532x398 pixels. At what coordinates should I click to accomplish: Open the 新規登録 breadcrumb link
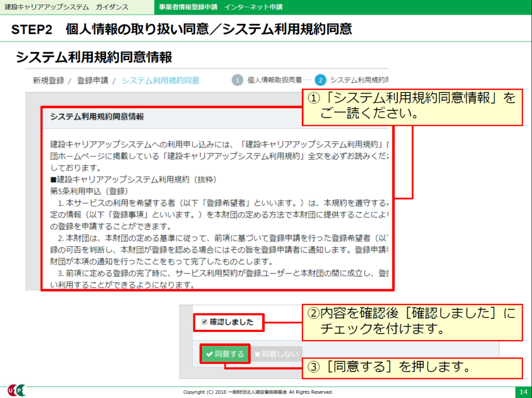tap(48, 81)
